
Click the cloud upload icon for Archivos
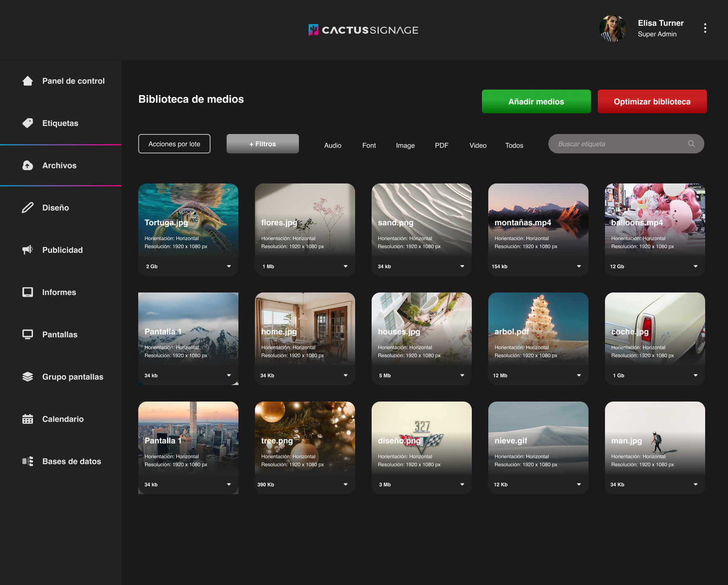click(27, 165)
